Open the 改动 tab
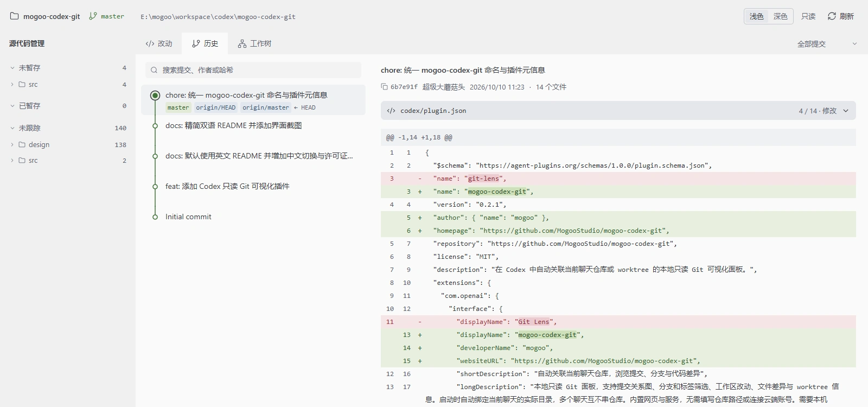The width and height of the screenshot is (868, 407). 159,43
